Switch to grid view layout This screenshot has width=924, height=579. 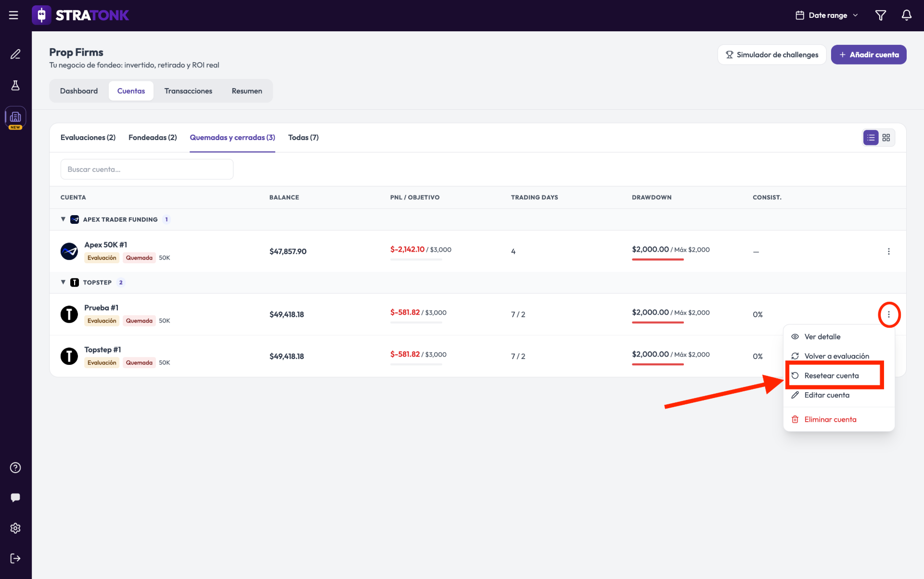point(886,138)
